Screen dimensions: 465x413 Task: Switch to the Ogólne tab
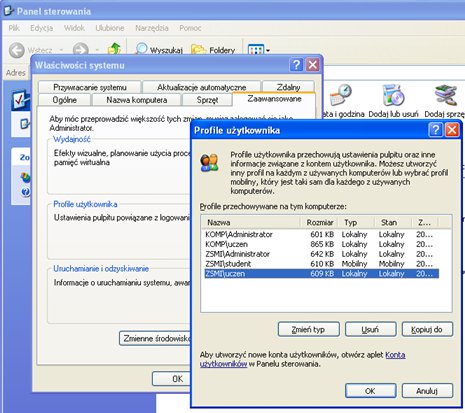[65, 100]
